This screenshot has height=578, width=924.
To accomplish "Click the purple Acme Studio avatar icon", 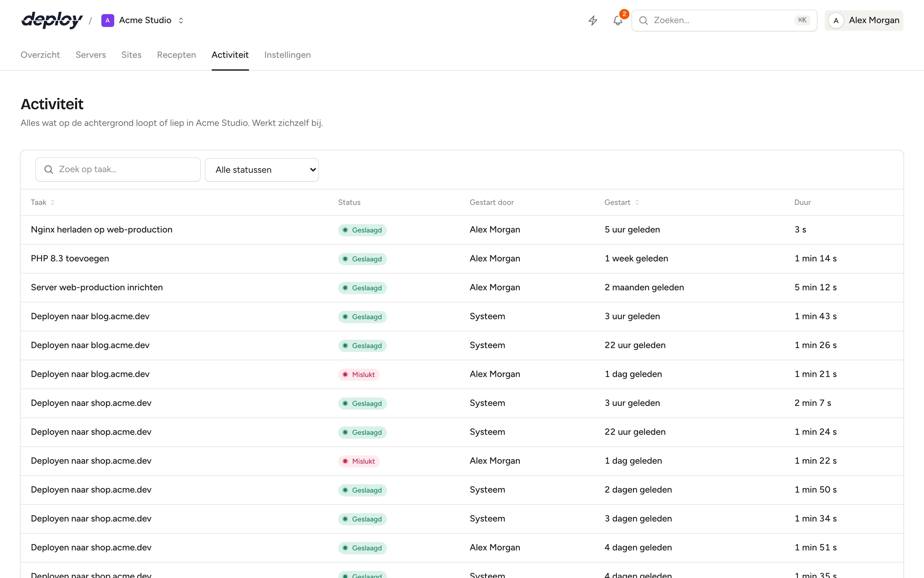I will click(x=108, y=20).
